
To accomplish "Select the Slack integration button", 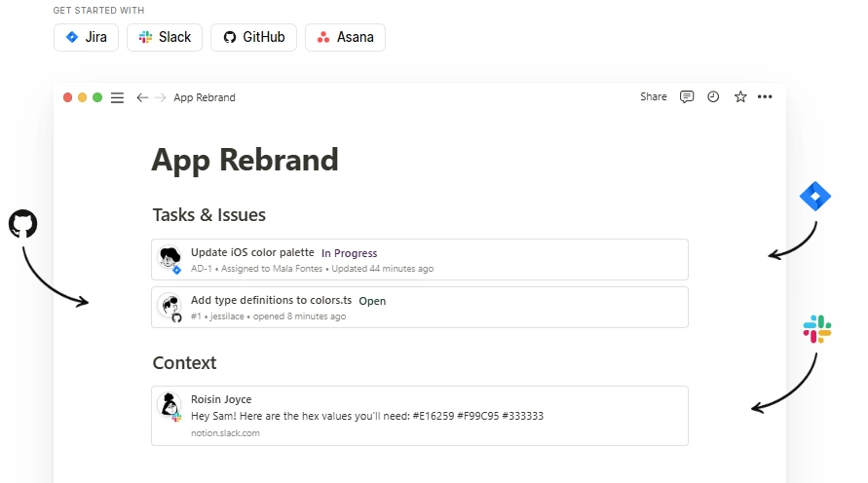I will (165, 37).
